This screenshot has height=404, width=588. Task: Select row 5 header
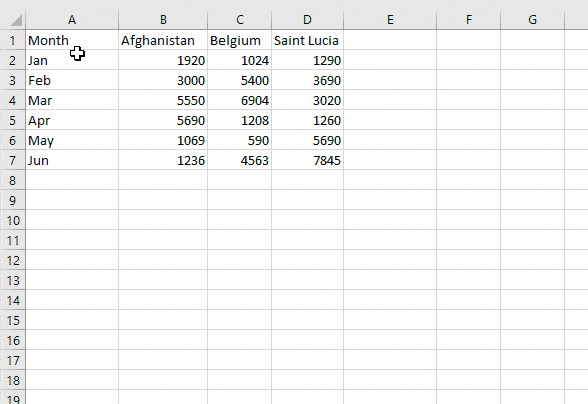(13, 120)
